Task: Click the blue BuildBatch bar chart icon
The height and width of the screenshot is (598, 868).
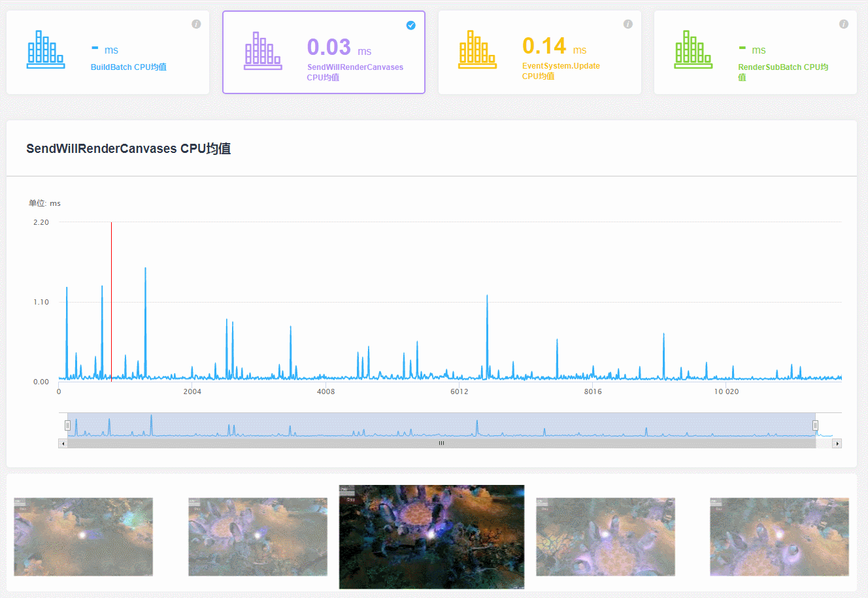Action: 46,50
